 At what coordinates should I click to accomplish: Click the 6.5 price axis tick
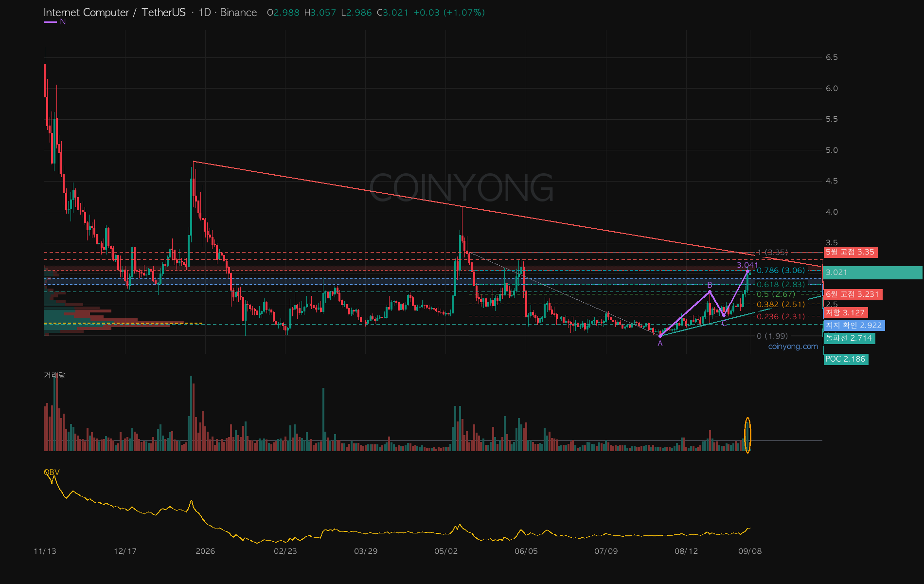[x=832, y=57]
